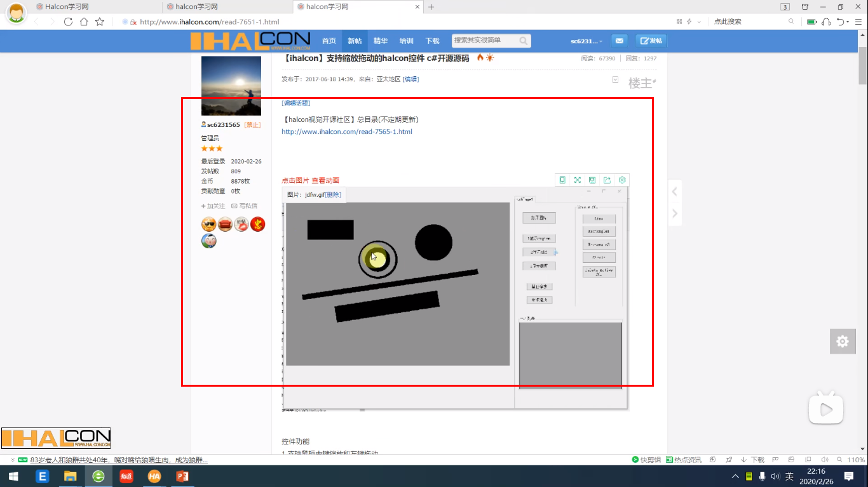Open image settings with the gear icon
The width and height of the screenshot is (868, 487).
pyautogui.click(x=621, y=180)
